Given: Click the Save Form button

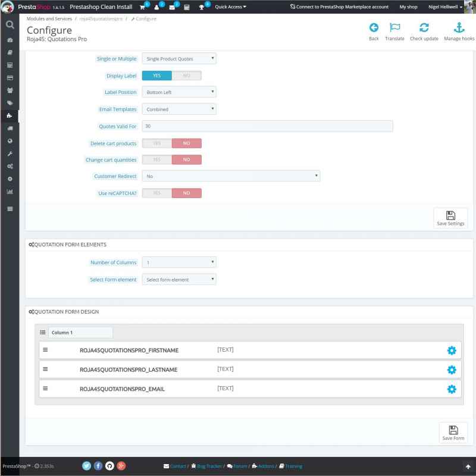Looking at the screenshot, I should [453, 433].
